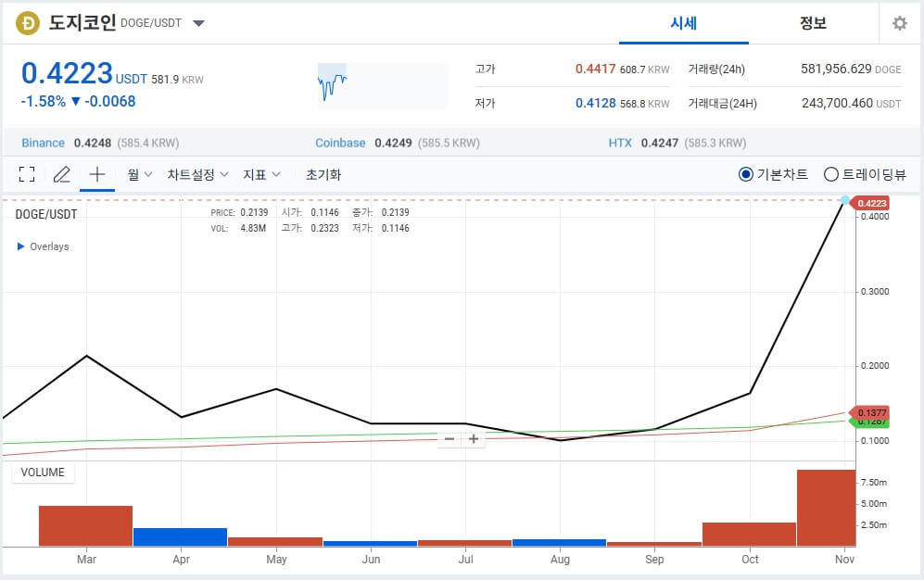924x580 pixels.
Task: Select the pencil drawing tool
Action: 62,174
